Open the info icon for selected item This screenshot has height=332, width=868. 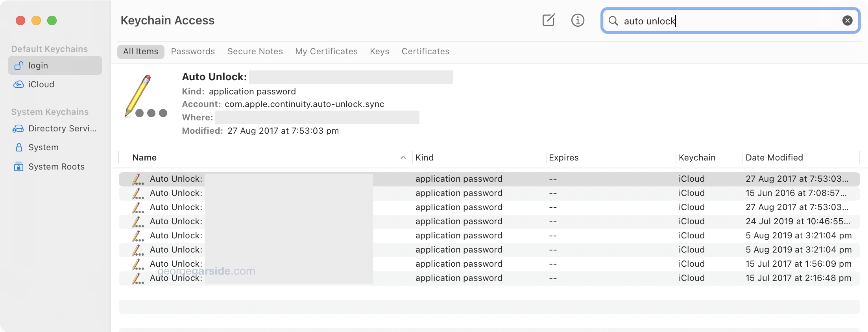(578, 20)
